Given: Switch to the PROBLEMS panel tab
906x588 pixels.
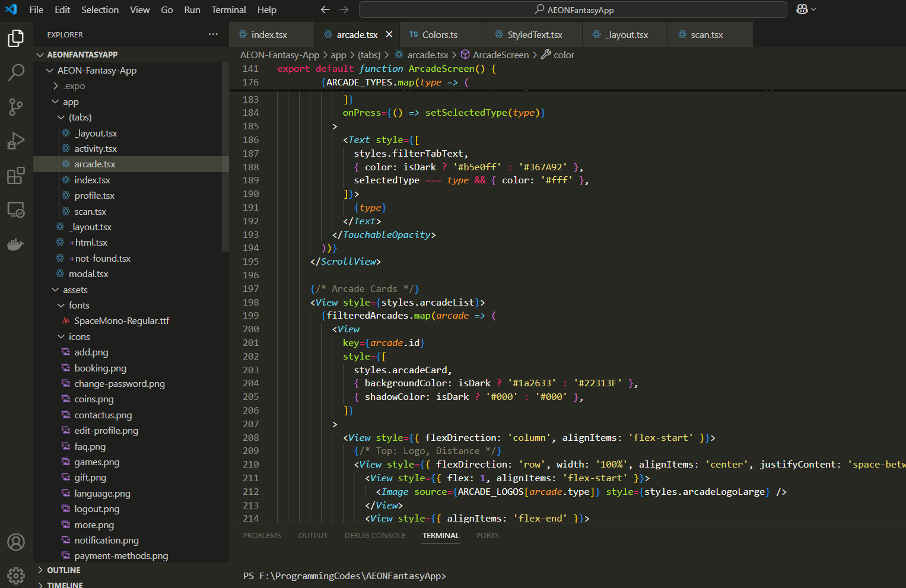Looking at the screenshot, I should pyautogui.click(x=262, y=536).
